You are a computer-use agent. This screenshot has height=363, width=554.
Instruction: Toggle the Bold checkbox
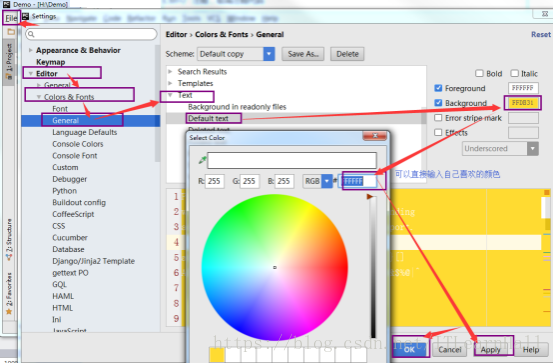point(479,73)
